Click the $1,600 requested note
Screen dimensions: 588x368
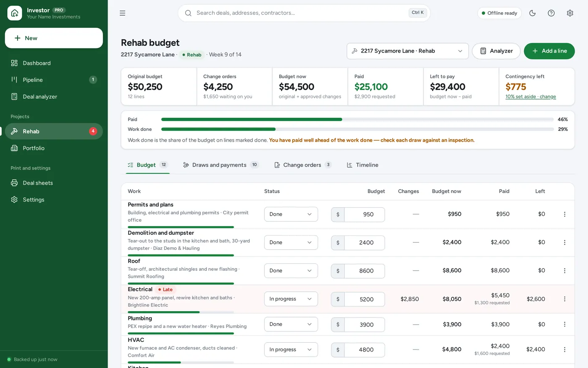(x=492, y=353)
